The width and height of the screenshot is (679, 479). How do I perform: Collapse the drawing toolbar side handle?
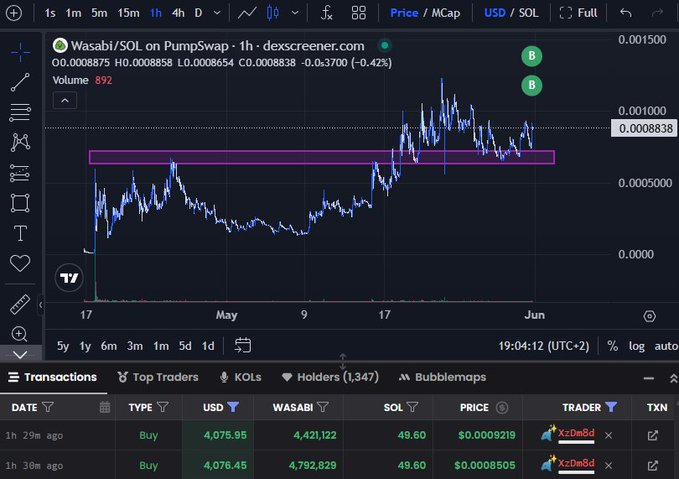40,305
